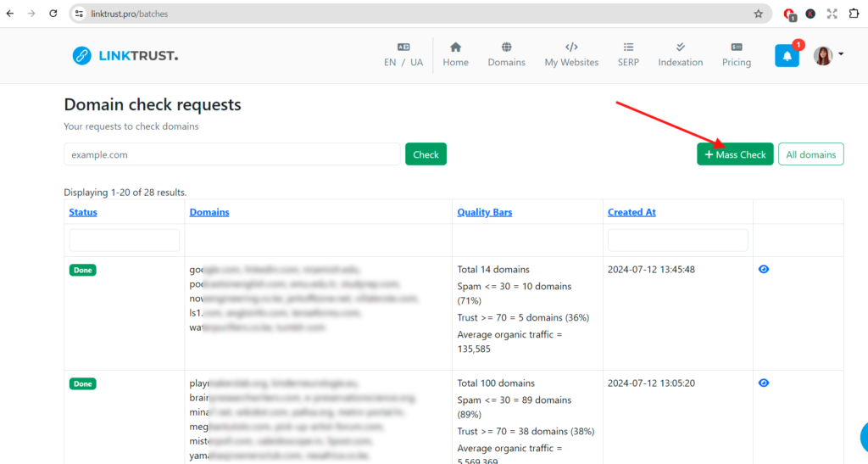868x464 pixels.
Task: Click the All domains button
Action: click(x=810, y=154)
